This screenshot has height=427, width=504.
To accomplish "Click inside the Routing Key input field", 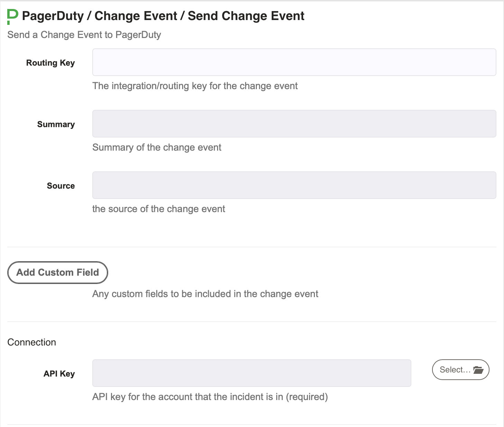I will pos(294,62).
